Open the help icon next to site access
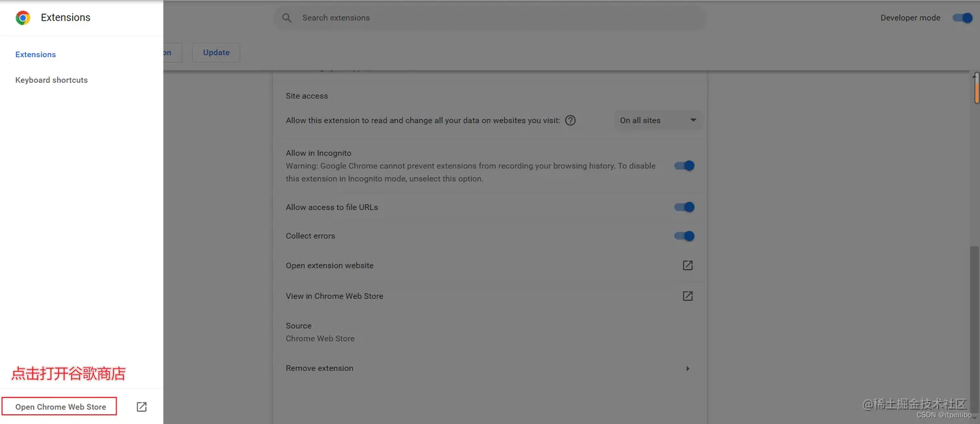980x424 pixels. pos(570,120)
